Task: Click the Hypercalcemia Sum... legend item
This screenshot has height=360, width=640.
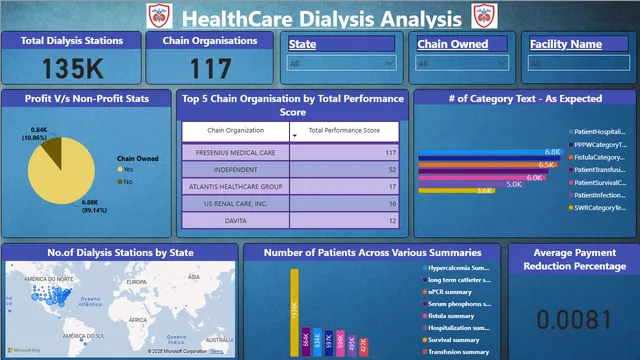Action: pyautogui.click(x=456, y=268)
